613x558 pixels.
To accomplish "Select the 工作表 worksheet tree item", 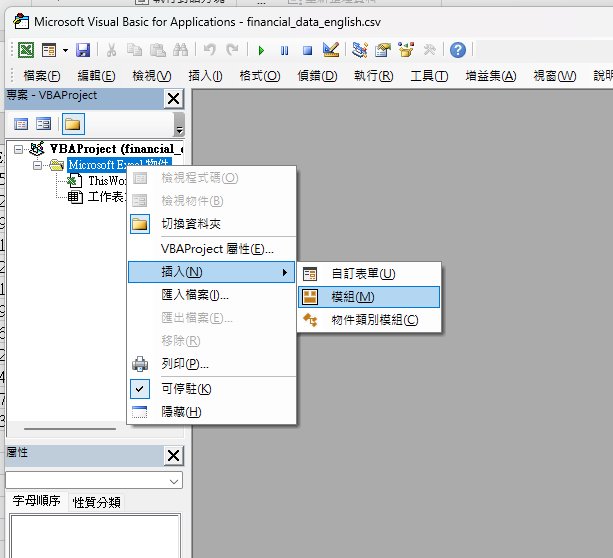I will click(x=106, y=197).
